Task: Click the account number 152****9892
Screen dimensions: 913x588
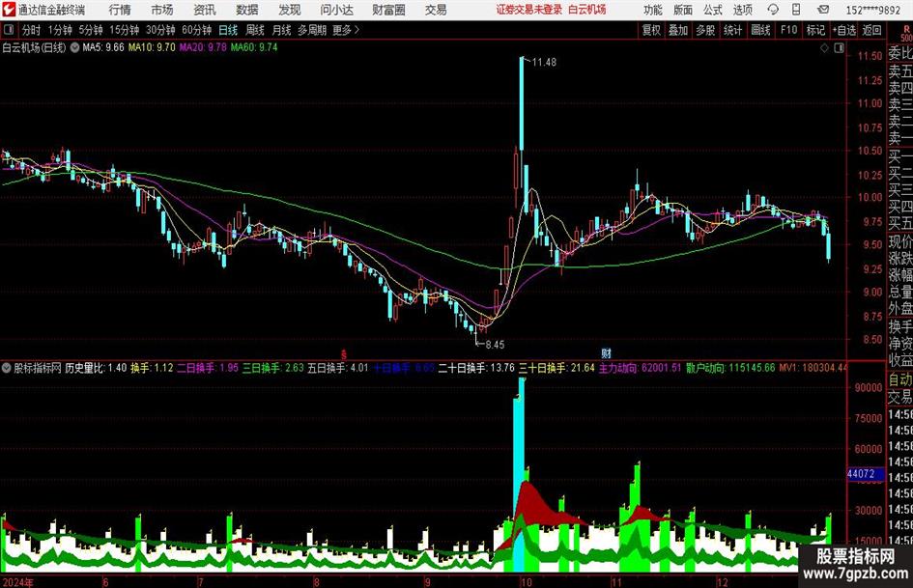Action: (x=873, y=10)
